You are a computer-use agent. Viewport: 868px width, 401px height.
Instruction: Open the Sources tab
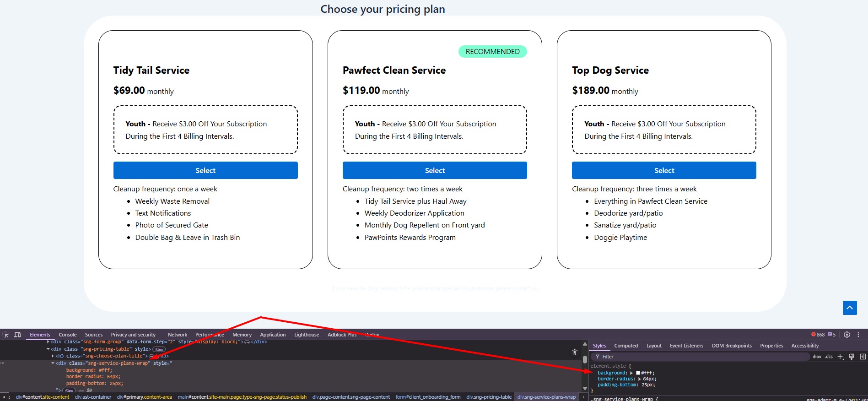pyautogui.click(x=94, y=335)
